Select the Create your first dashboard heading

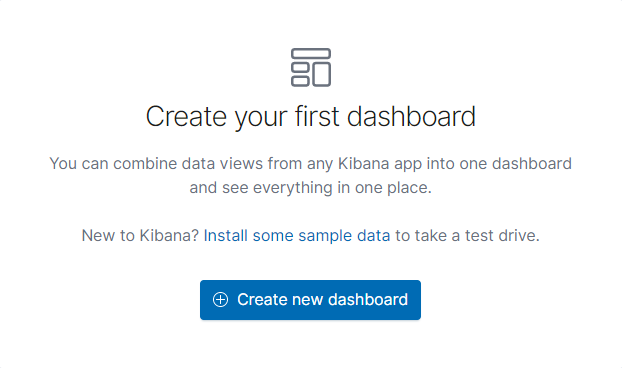point(311,117)
